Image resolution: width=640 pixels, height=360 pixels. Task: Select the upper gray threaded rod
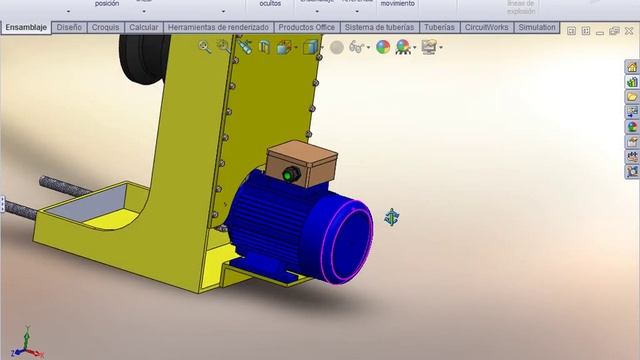pyautogui.click(x=65, y=186)
